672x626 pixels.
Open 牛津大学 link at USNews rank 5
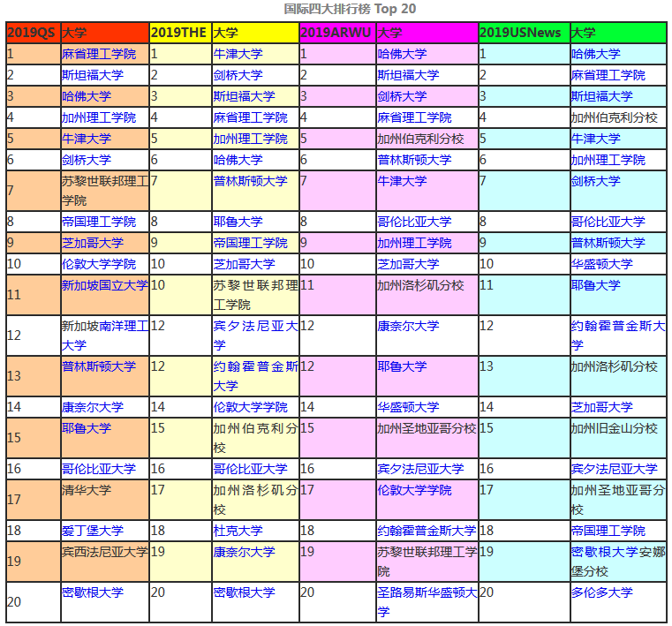596,139
